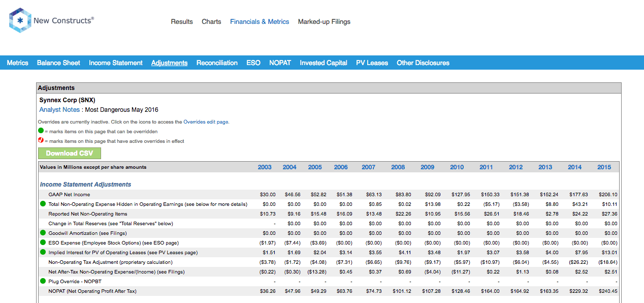This screenshot has height=303, width=644.
Task: Click 2014 hidden expense value $43.21
Action: pyautogui.click(x=580, y=204)
